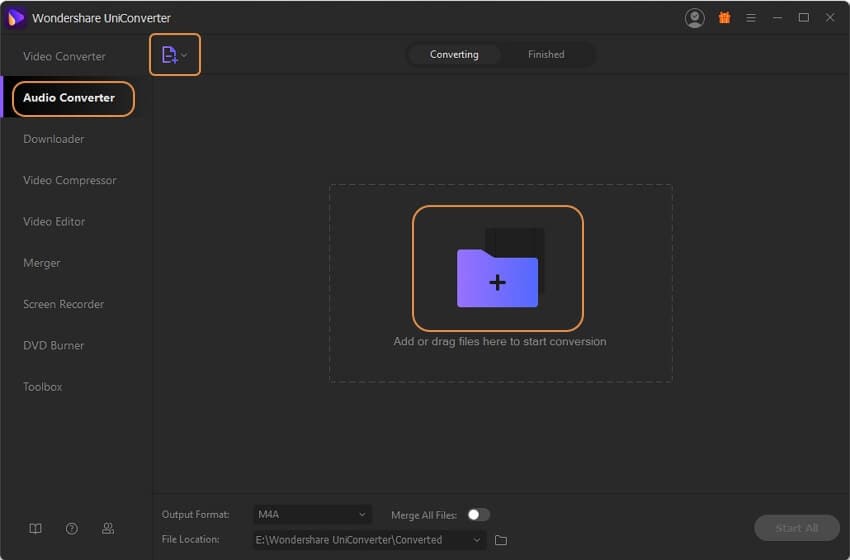Switch to the Finished tab
The image size is (850, 560).
click(546, 54)
